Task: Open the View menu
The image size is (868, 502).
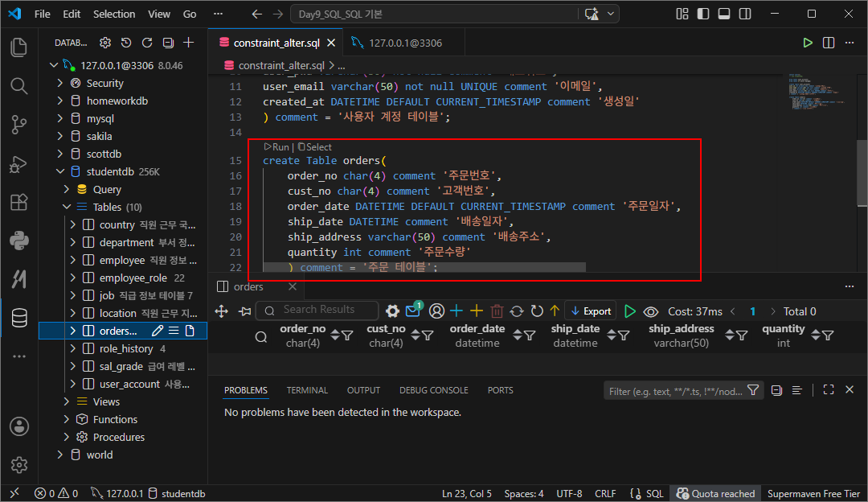Action: 159,14
